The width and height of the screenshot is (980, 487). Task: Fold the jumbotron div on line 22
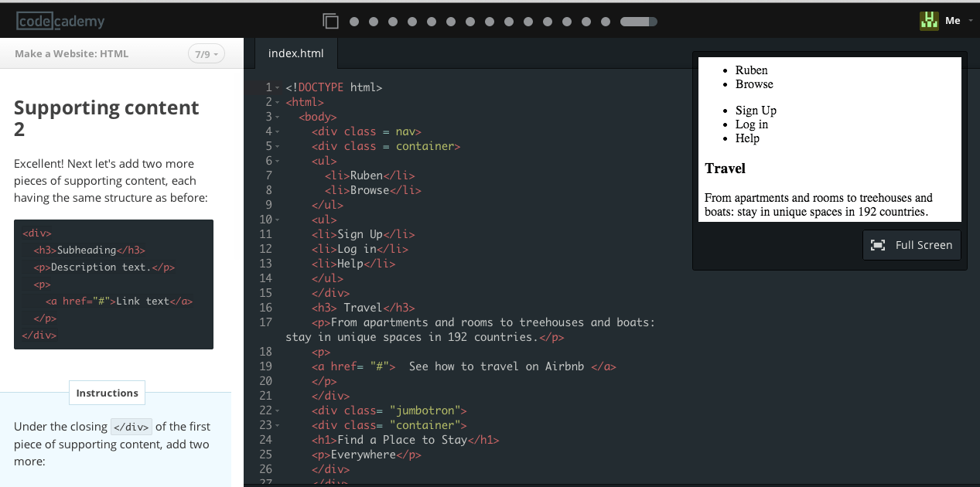278,410
